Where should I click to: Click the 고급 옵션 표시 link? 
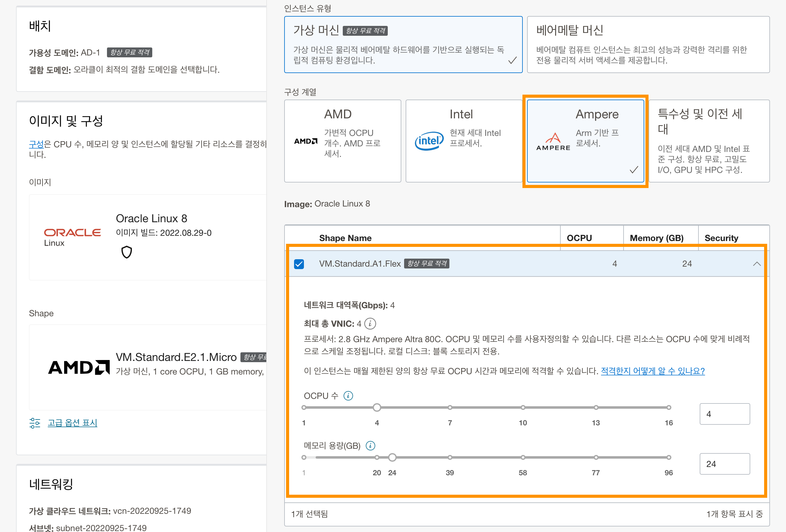click(72, 423)
